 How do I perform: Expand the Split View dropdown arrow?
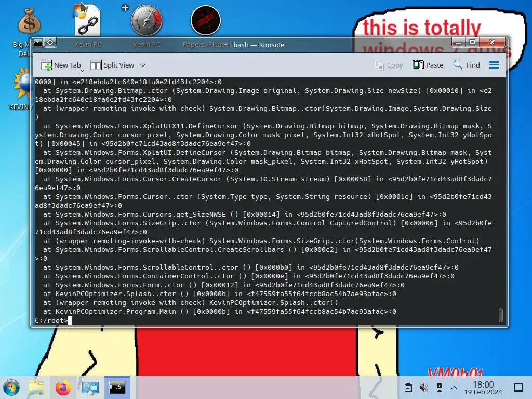tap(143, 65)
